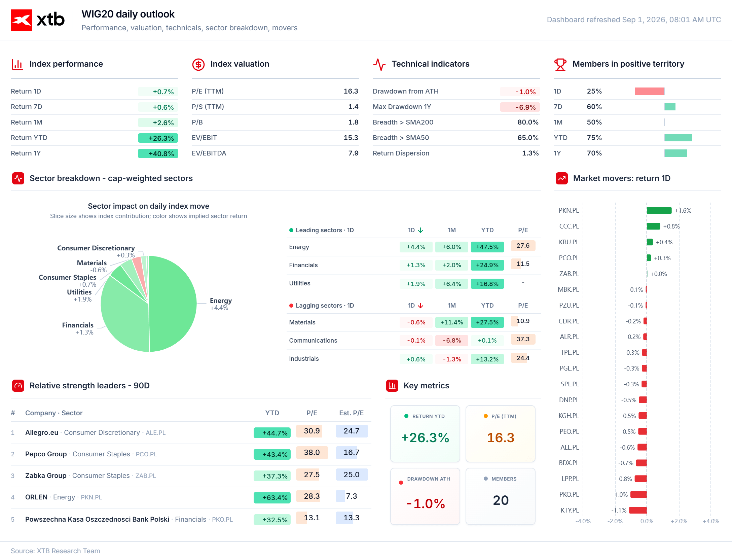Click the Index performance bar chart icon

coord(17,64)
